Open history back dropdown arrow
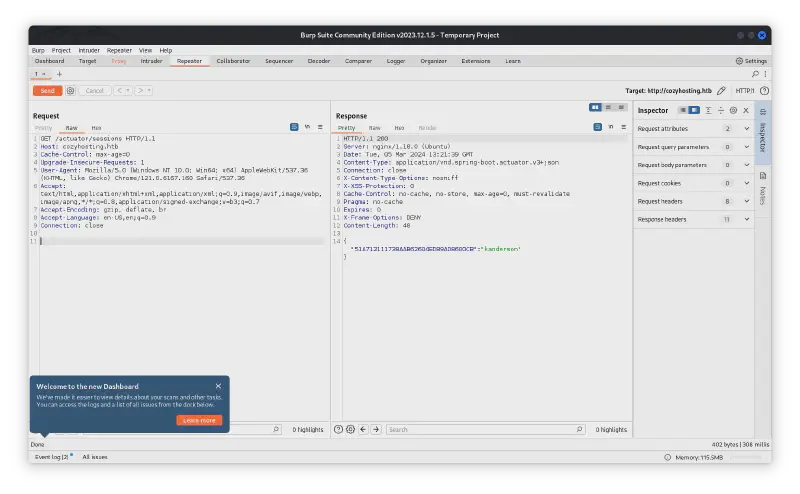Image resolution: width=800 pixels, height=494 pixels. click(128, 90)
